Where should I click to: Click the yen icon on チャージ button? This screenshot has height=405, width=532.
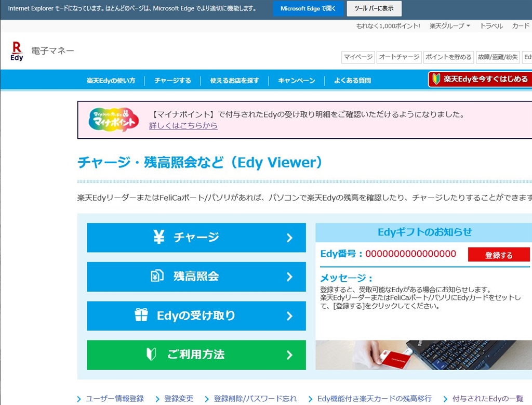tap(158, 237)
